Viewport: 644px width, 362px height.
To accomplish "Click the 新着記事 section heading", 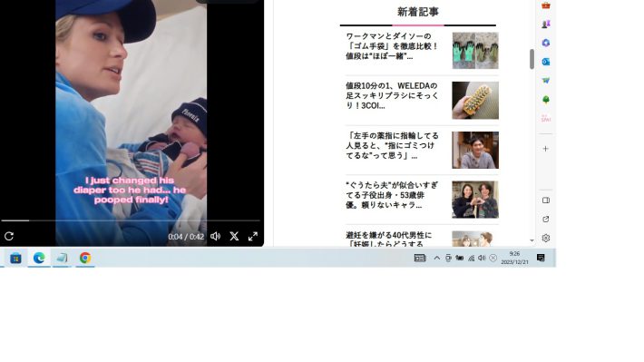I will (418, 12).
